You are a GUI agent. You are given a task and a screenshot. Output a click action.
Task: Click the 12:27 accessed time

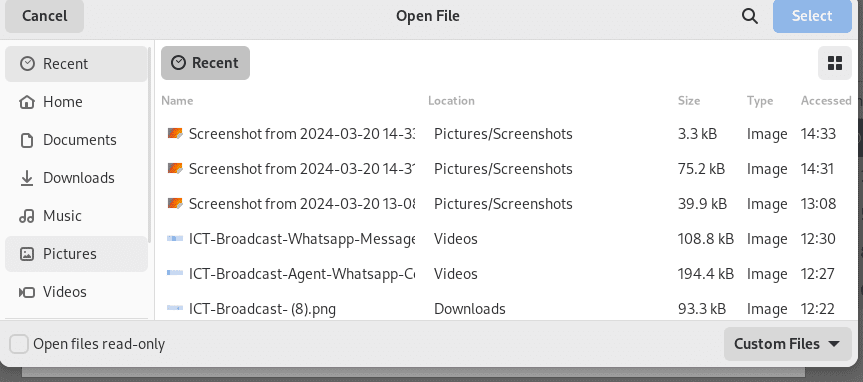point(817,274)
